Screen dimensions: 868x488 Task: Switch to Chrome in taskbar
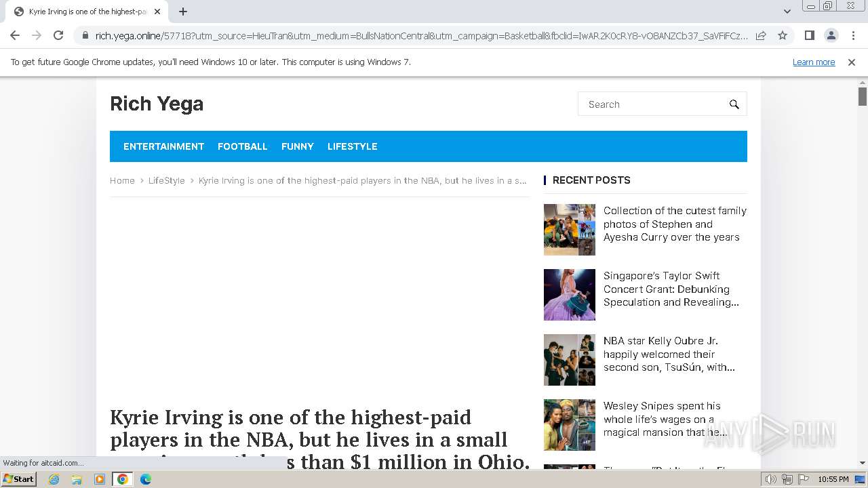[x=122, y=479]
